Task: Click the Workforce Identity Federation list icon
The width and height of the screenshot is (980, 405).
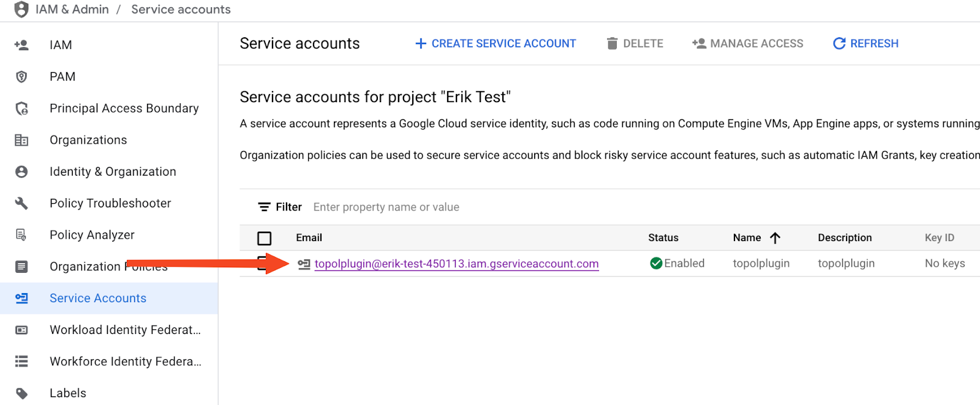Action: coord(21,362)
